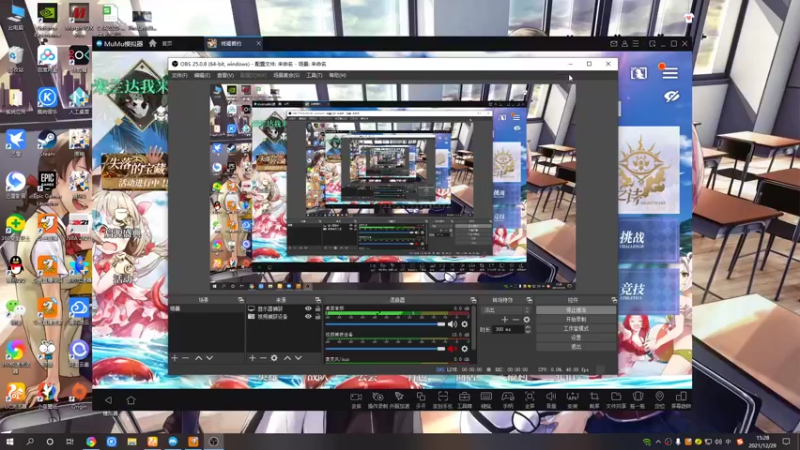Toggle visibility of 视频捕获设备 source
Screen dimensions: 800x450
click(x=308, y=317)
